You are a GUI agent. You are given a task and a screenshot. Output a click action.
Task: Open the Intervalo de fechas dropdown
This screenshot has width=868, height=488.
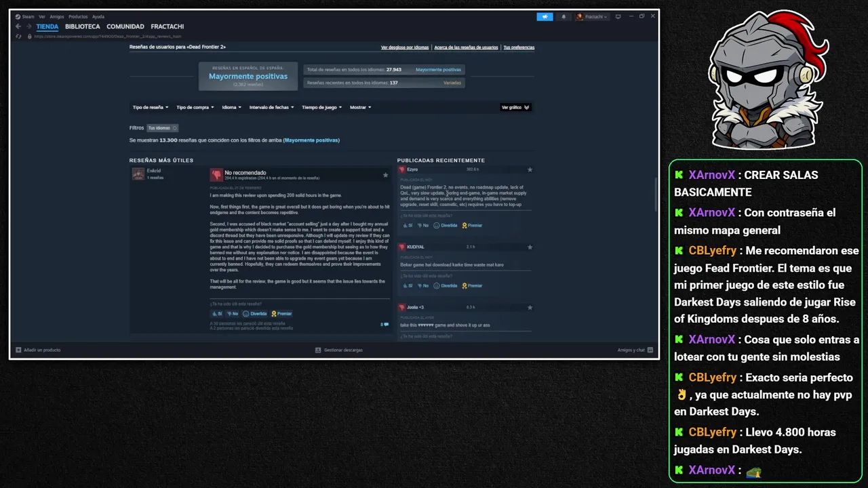pos(271,107)
